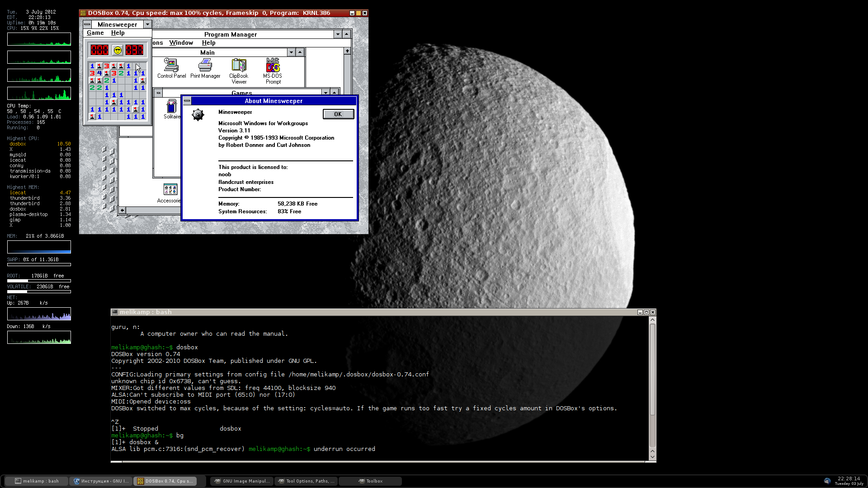The height and width of the screenshot is (488, 868).
Task: Minimize the Minesweeper window with its arrow
Action: coord(147,24)
